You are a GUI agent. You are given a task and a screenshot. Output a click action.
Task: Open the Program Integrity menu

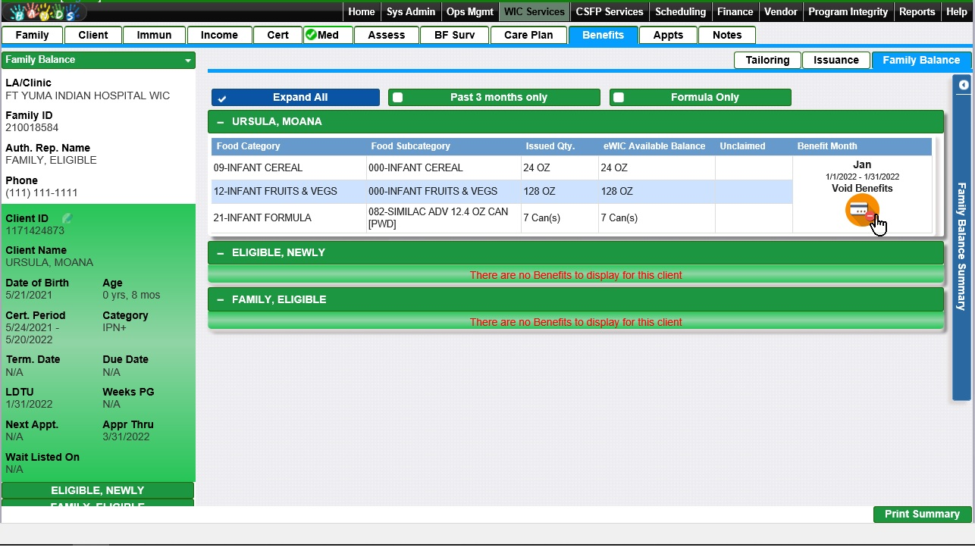[848, 12]
